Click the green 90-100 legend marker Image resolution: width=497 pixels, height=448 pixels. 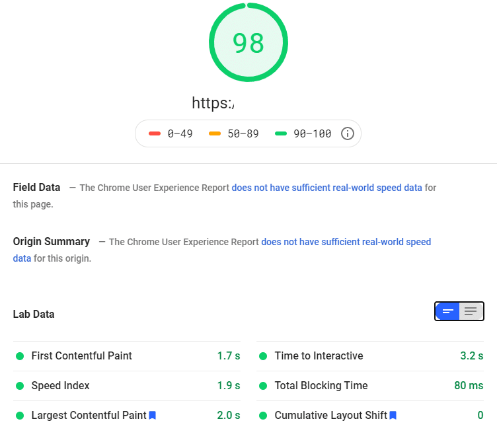coord(281,133)
